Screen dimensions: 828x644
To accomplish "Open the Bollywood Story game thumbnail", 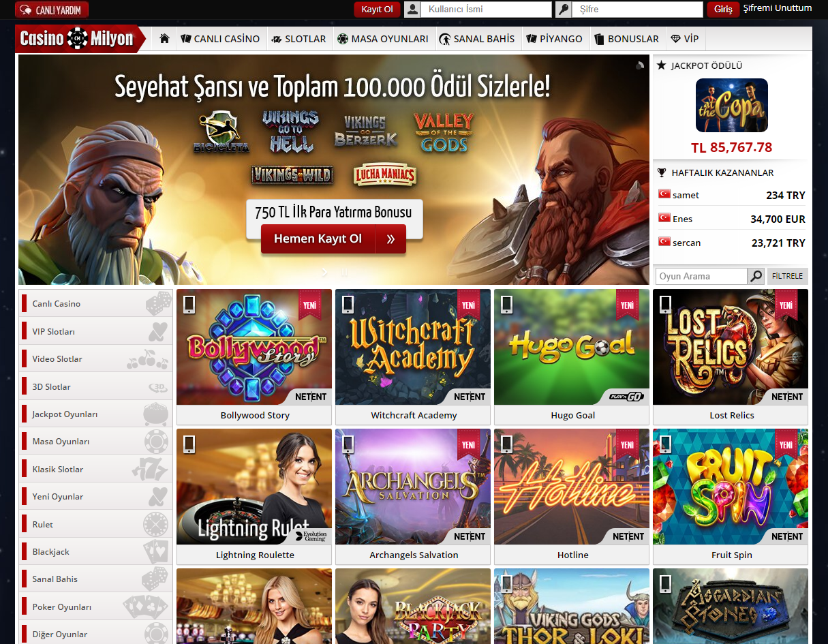I will click(x=254, y=347).
